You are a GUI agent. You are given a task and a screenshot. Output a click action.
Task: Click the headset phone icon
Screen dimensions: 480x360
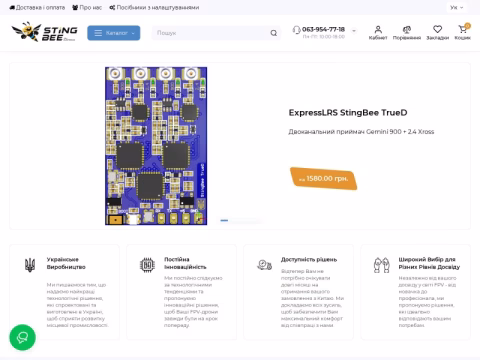pos(296,30)
